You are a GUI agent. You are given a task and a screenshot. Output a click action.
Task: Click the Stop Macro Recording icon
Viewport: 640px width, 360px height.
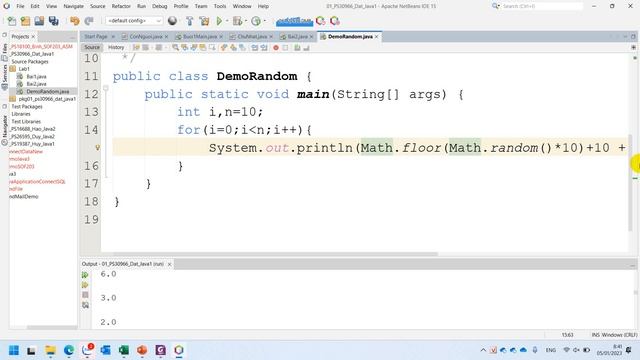coord(285,48)
